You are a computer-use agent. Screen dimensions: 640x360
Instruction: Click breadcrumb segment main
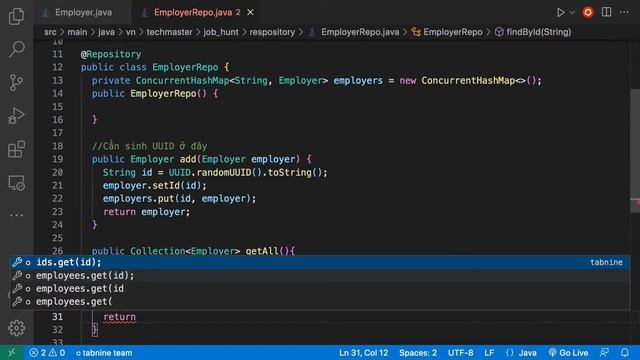[x=77, y=32]
